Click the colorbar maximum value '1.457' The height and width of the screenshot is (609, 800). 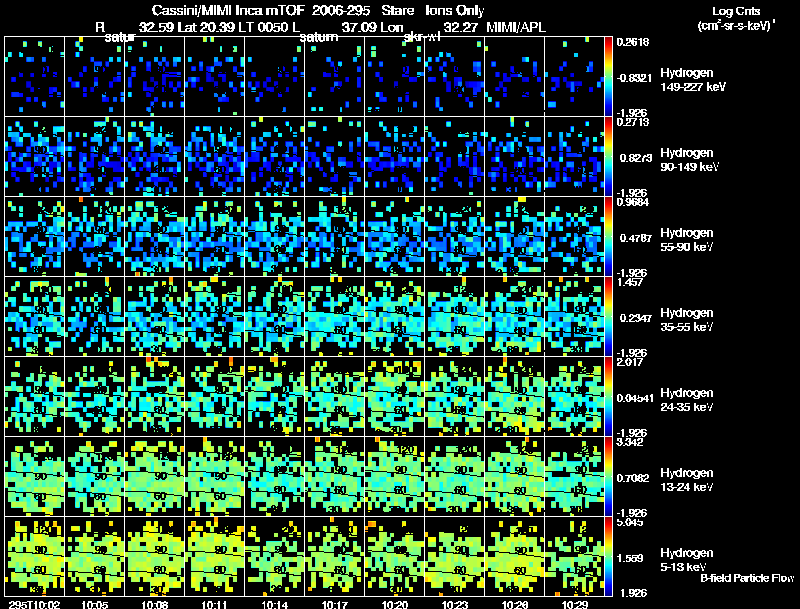(630, 282)
